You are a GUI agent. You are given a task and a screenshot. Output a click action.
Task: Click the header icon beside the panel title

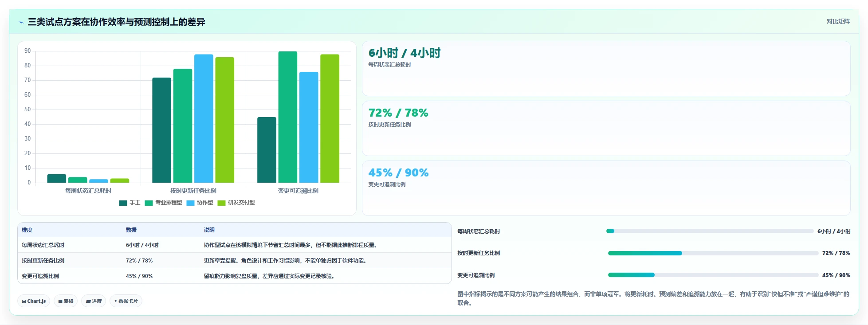coord(21,22)
